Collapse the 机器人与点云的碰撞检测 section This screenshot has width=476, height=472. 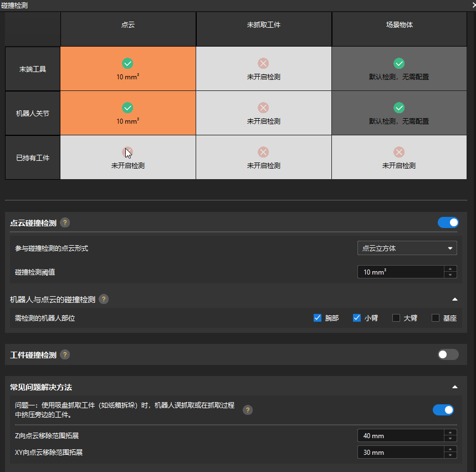[455, 299]
